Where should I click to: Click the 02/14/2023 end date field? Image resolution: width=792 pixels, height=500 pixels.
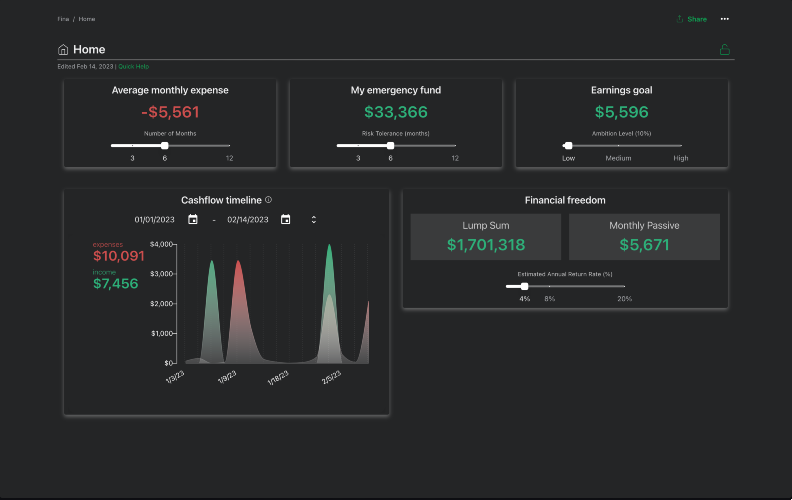(x=249, y=220)
